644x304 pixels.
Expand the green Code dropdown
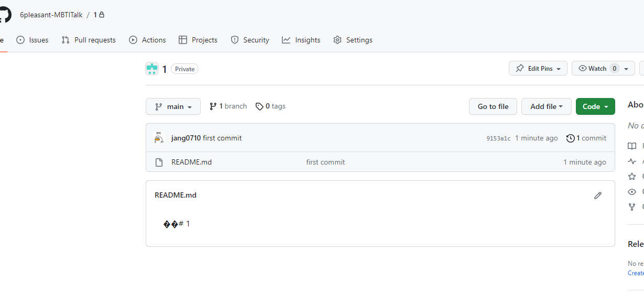(595, 106)
